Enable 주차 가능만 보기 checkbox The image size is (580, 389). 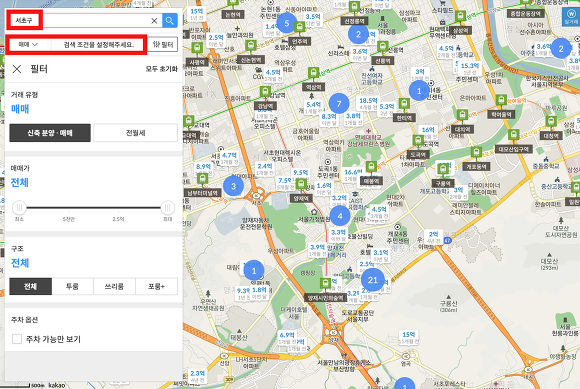[x=17, y=339]
